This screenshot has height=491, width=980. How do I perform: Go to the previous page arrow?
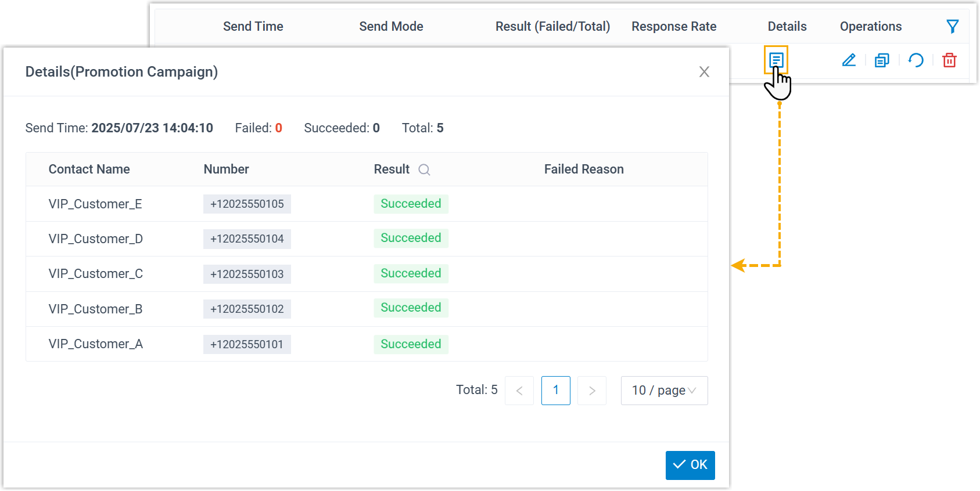[x=519, y=391]
